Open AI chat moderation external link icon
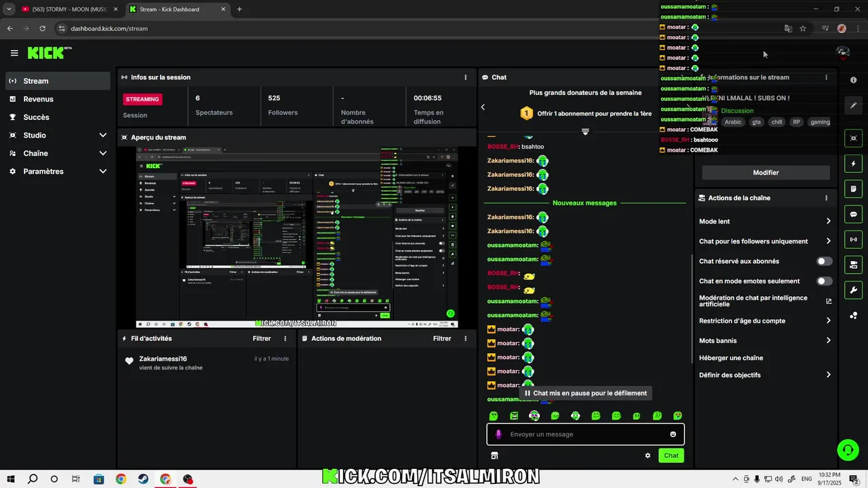Screen dimensions: 868x488 [829, 301]
